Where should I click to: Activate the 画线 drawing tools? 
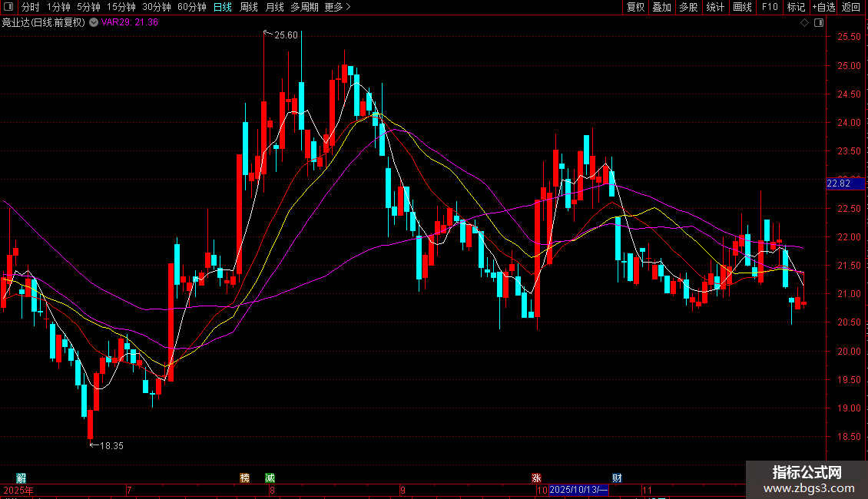tap(742, 7)
